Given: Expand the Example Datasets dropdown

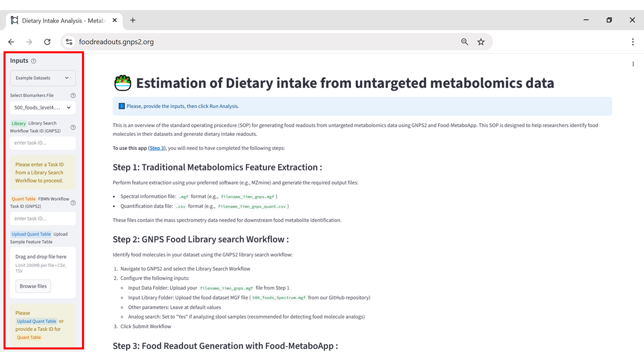Looking at the screenshot, I should pyautogui.click(x=43, y=78).
